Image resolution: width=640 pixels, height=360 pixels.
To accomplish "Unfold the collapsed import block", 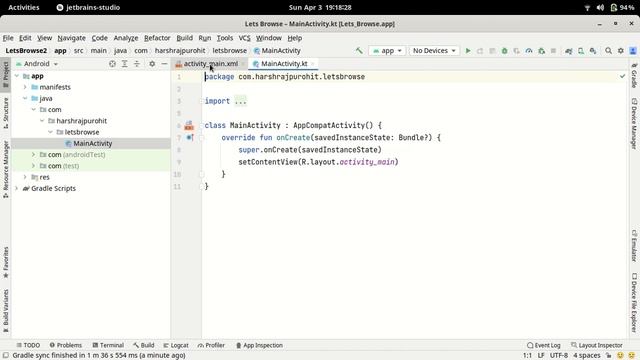I will [x=240, y=101].
